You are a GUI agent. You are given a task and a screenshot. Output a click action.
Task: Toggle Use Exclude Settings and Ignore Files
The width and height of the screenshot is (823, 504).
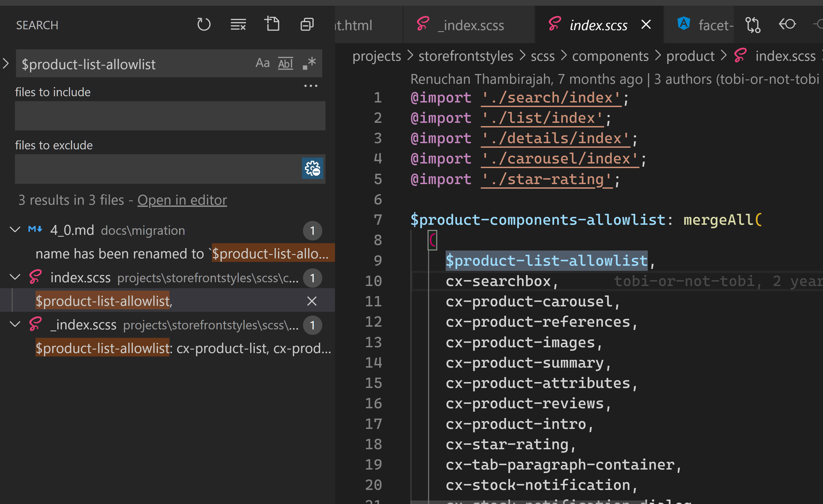pos(312,169)
